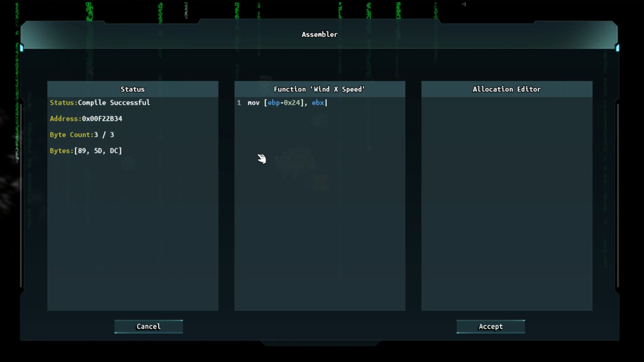
Task: Click the 0x24 offset in code
Action: (291, 103)
